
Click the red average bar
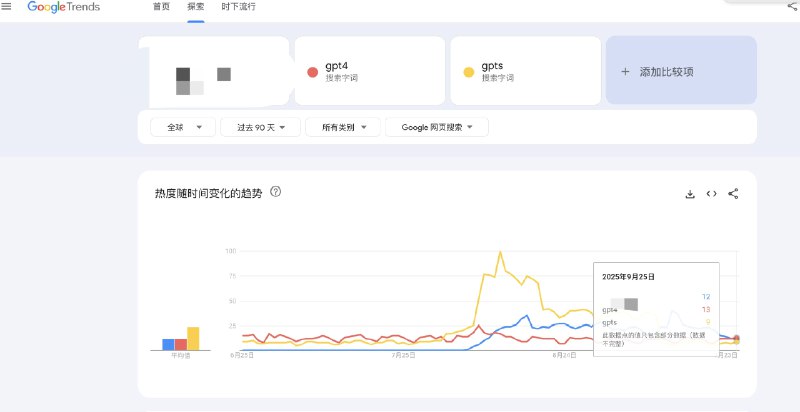[x=181, y=344]
